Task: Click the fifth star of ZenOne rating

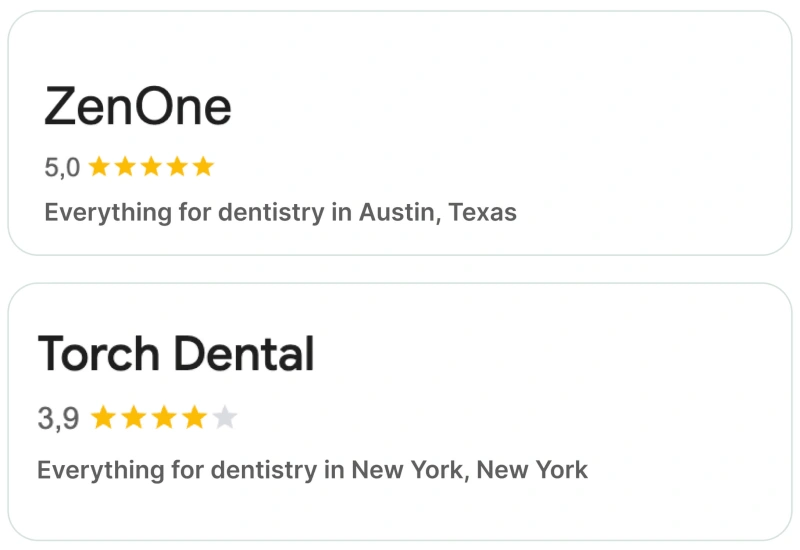Action: click(203, 167)
